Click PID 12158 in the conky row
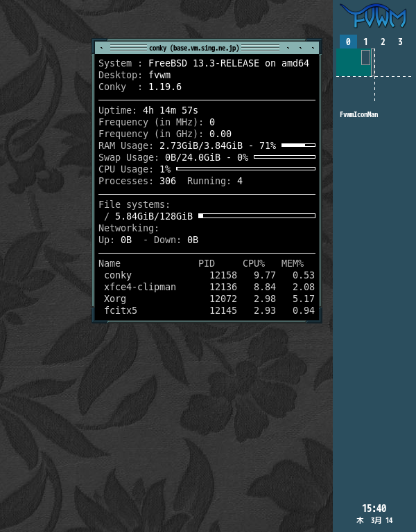Screen dimensions: 416x532 click(223, 276)
